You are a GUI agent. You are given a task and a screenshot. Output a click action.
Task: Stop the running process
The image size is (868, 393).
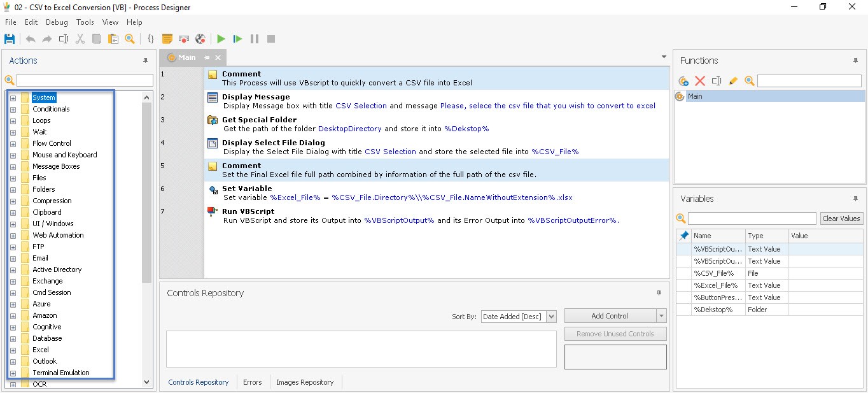pyautogui.click(x=270, y=39)
